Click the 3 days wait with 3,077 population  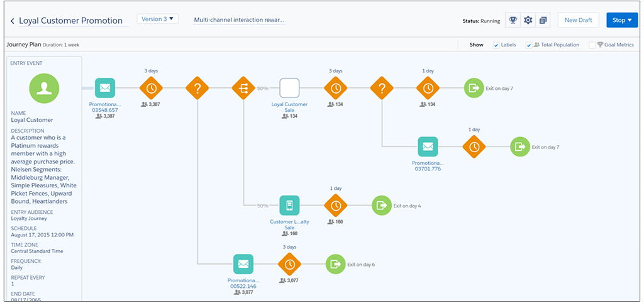[289, 264]
